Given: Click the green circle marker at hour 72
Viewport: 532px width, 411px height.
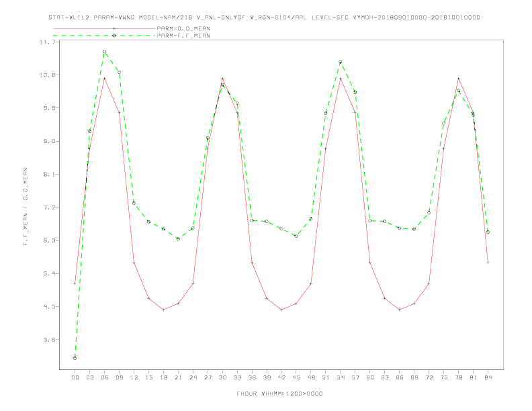Looking at the screenshot, I should (429, 213).
